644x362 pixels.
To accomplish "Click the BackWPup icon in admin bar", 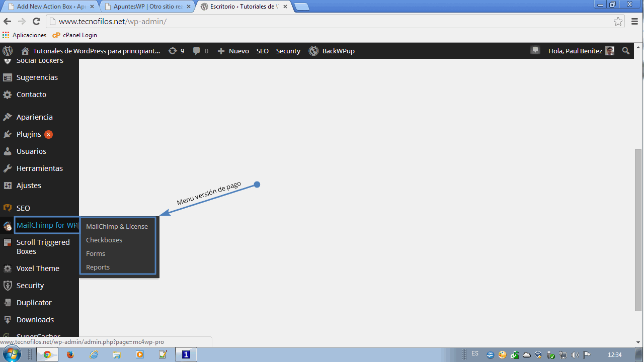I will coord(313,51).
